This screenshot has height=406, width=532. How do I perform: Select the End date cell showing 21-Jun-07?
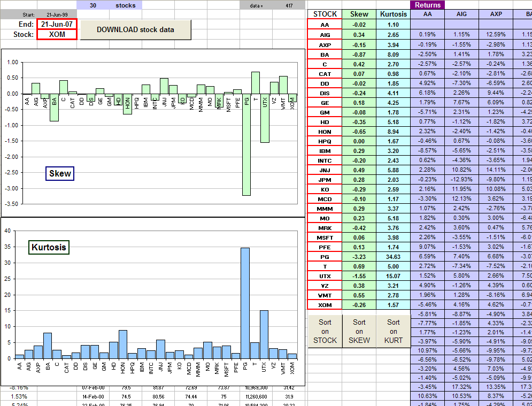57,24
